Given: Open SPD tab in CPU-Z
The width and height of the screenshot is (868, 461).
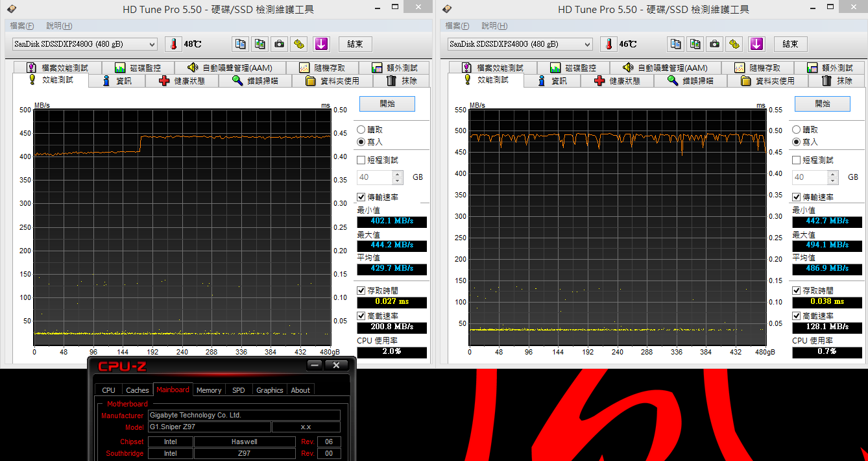Looking at the screenshot, I should coord(239,390).
